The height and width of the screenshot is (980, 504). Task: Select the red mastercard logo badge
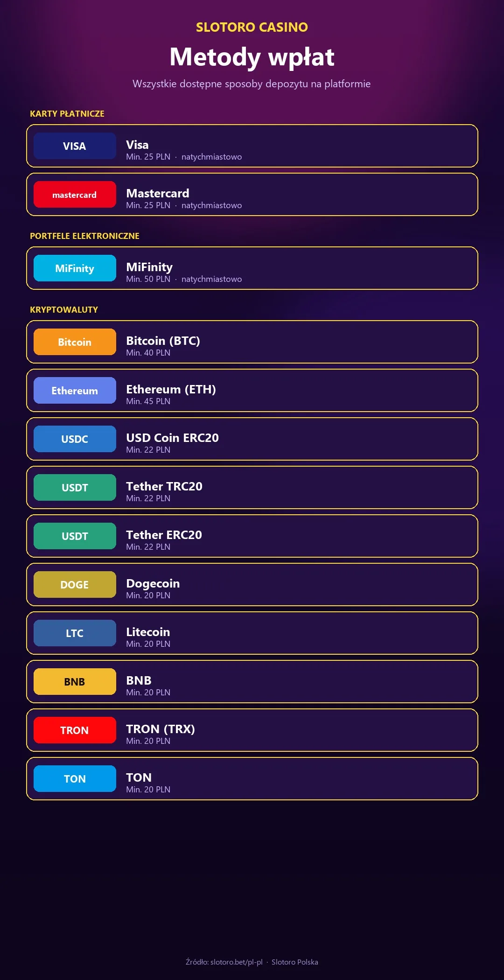pos(75,195)
